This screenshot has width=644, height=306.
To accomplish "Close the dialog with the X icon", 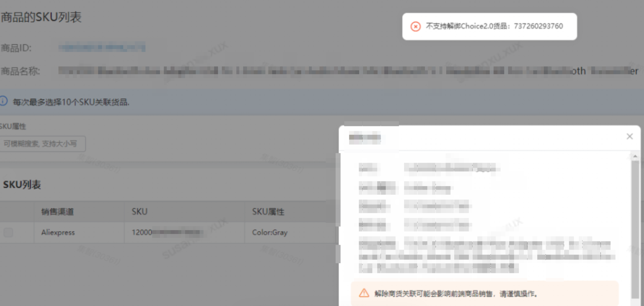I will tap(629, 137).
